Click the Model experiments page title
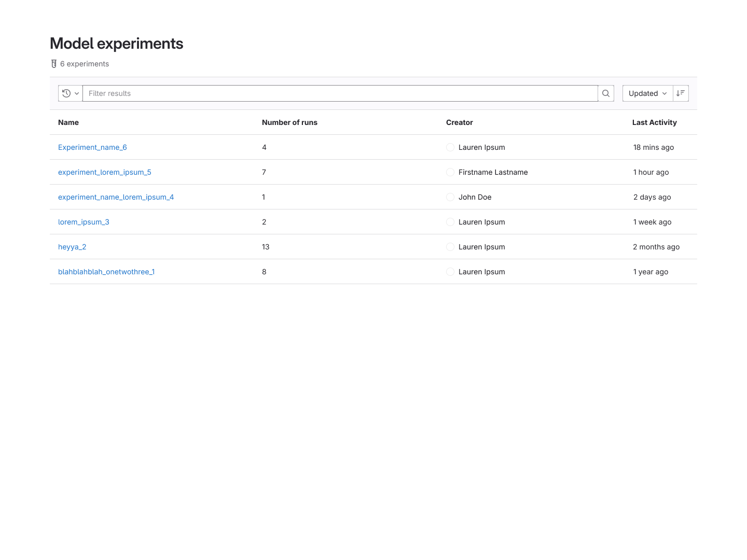 (x=117, y=44)
